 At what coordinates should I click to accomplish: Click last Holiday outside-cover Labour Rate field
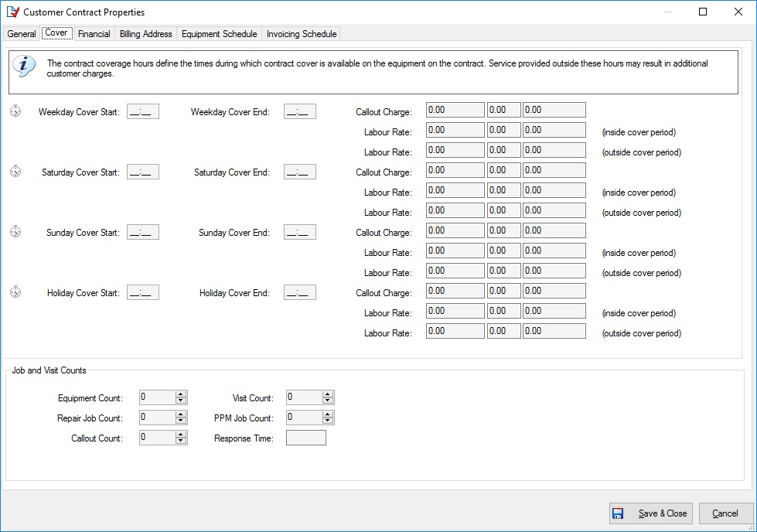[x=554, y=332]
